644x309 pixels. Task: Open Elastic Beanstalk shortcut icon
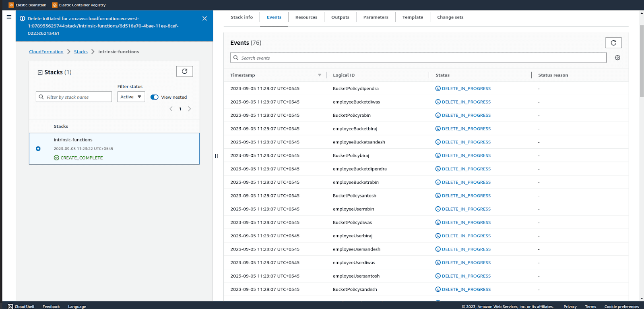[11, 5]
